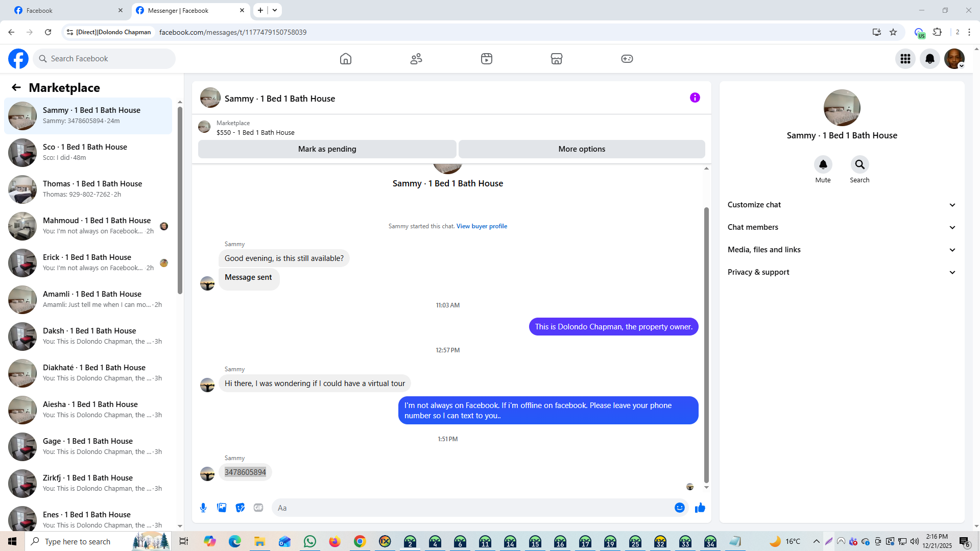Send a voice clip with microphone icon

(203, 508)
